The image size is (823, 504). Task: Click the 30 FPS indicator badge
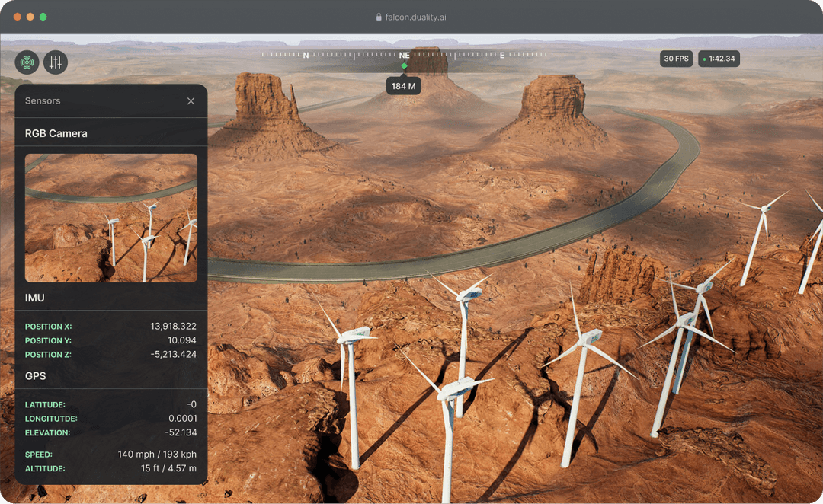[x=675, y=59]
